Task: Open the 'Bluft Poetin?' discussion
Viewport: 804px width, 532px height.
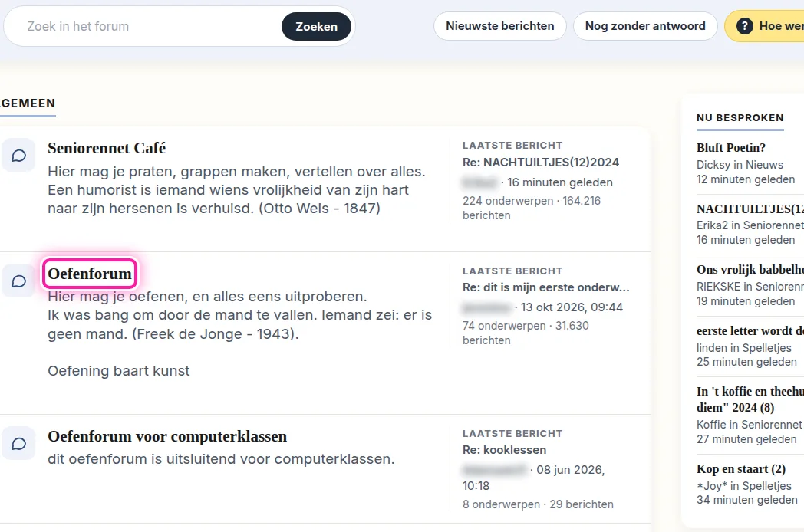Action: [x=730, y=148]
